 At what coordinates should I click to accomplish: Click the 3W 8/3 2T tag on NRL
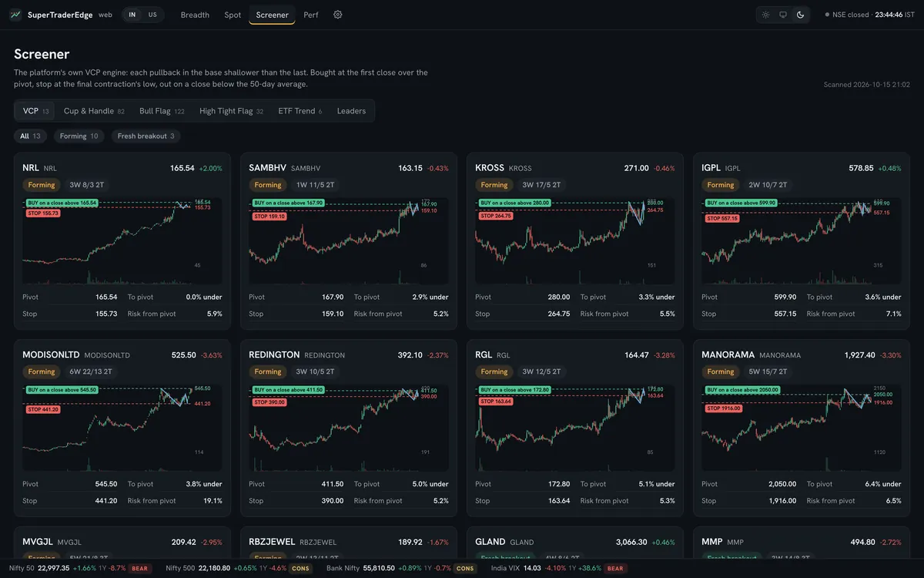86,185
